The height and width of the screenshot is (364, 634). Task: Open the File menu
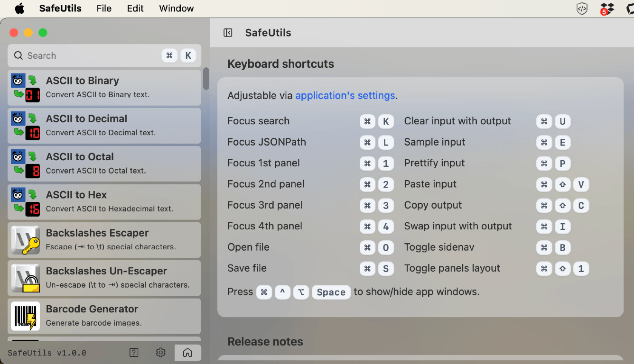(x=104, y=8)
